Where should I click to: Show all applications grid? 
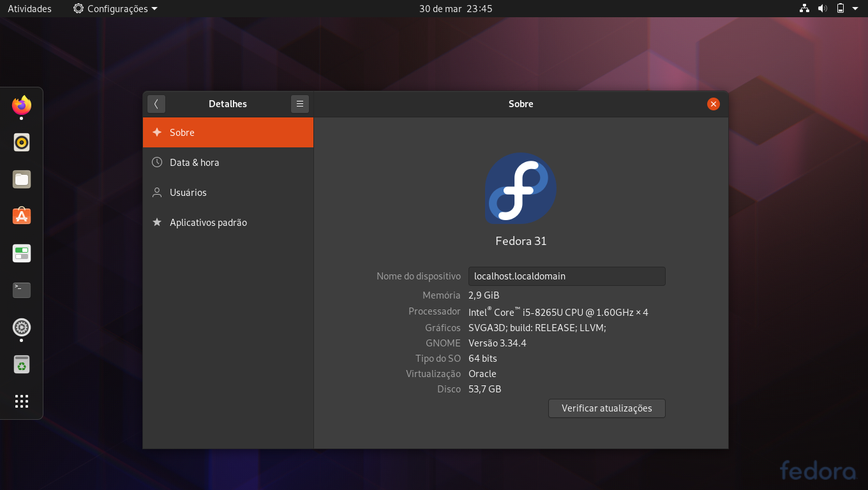tap(22, 401)
